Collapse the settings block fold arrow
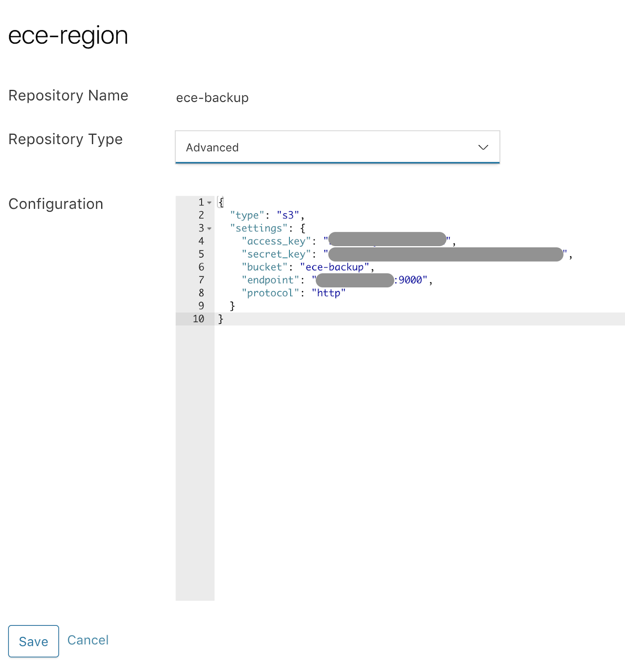This screenshot has width=625, height=672. coord(209,228)
